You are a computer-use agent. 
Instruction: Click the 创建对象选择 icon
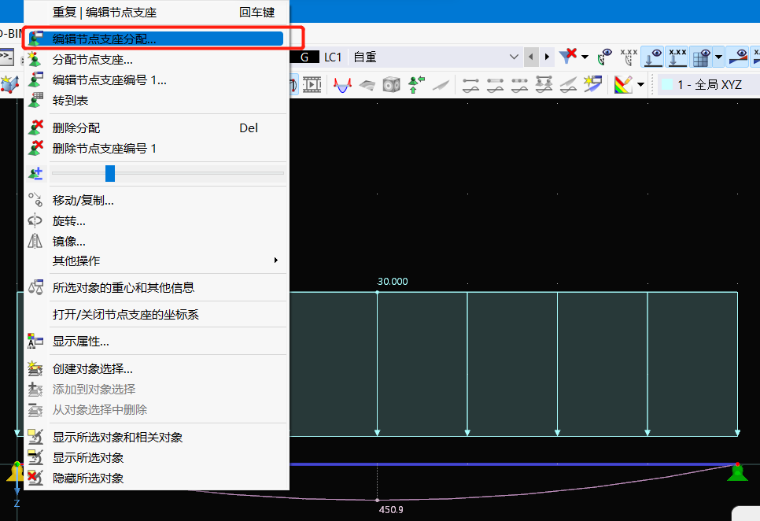[x=35, y=369]
